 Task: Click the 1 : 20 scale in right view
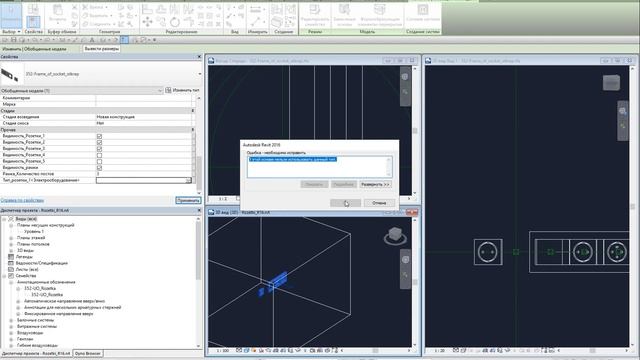440,351
